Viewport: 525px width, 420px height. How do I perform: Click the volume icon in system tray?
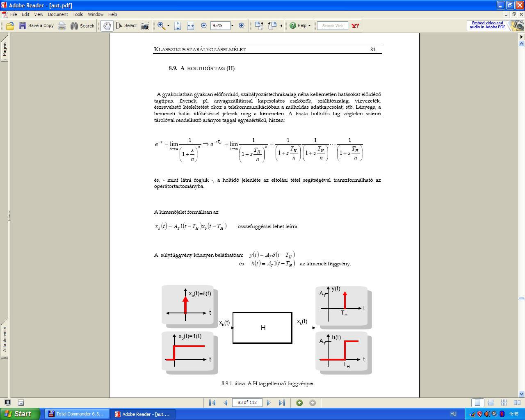tap(487, 414)
